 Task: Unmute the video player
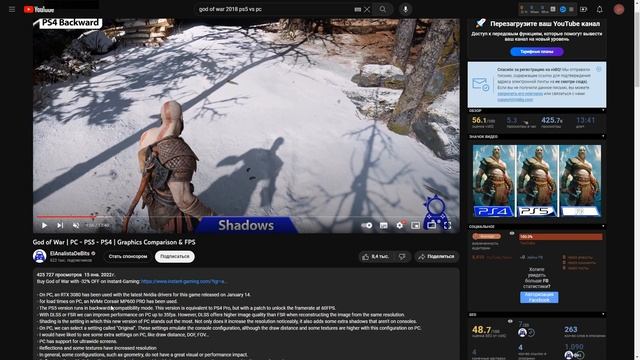click(76, 225)
